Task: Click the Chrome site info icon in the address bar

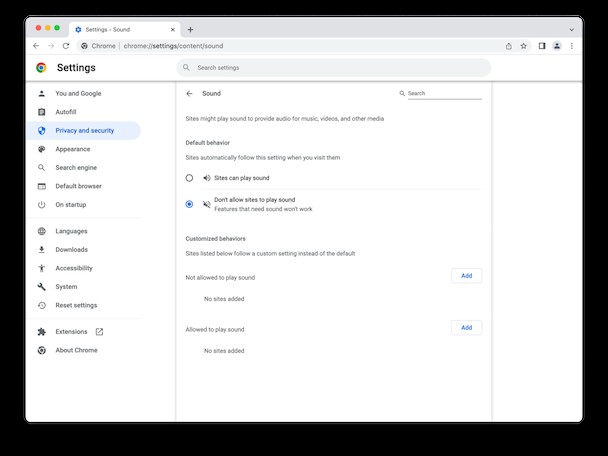Action: [x=84, y=46]
